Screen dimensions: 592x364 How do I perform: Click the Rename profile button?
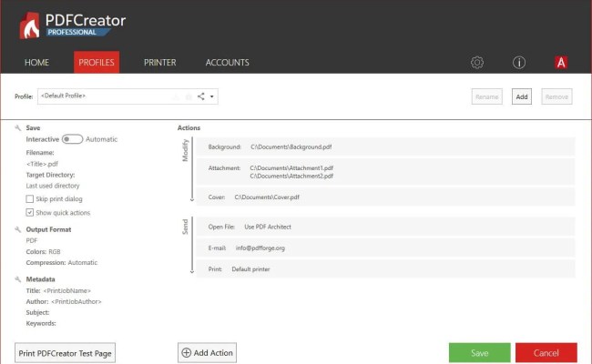click(486, 96)
